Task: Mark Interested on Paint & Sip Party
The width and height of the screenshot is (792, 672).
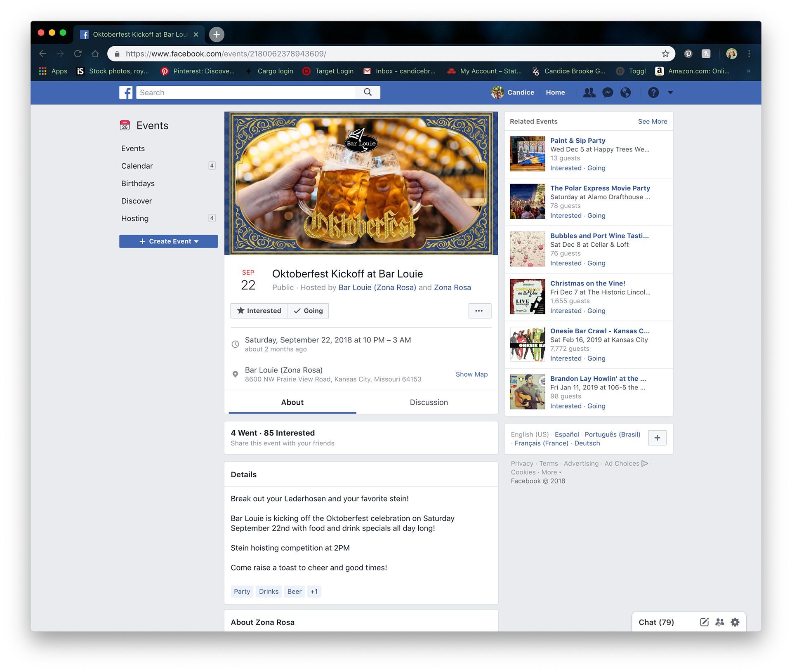Action: pos(566,168)
